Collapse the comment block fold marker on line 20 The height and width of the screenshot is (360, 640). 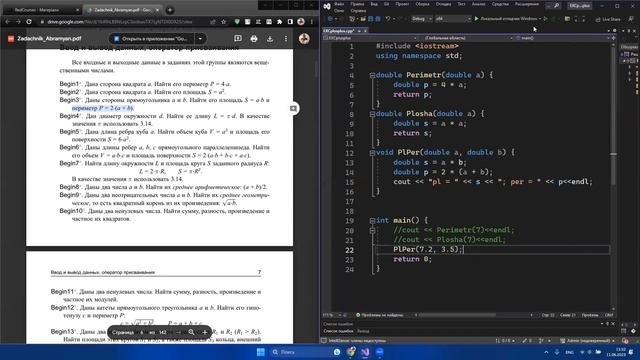pyautogui.click(x=372, y=230)
